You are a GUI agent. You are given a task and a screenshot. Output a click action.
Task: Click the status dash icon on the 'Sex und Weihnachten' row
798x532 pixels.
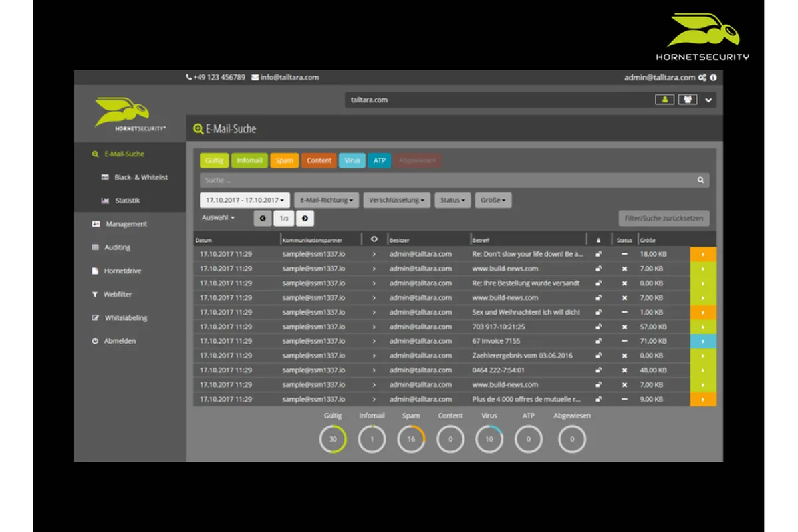coord(624,312)
